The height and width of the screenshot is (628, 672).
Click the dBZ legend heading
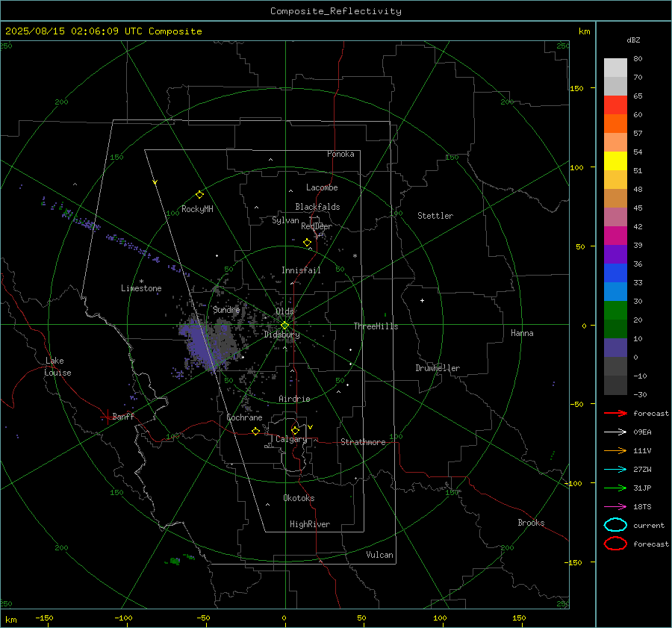(x=633, y=40)
